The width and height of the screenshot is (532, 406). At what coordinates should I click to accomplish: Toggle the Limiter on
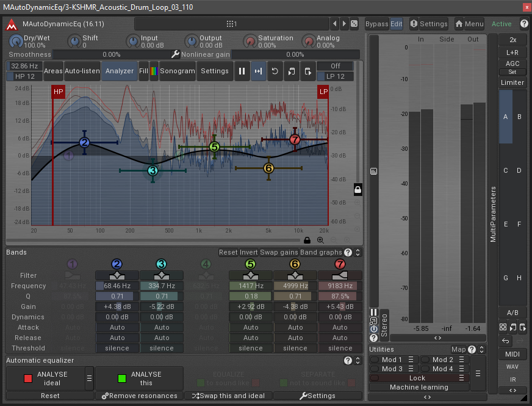[x=512, y=82]
